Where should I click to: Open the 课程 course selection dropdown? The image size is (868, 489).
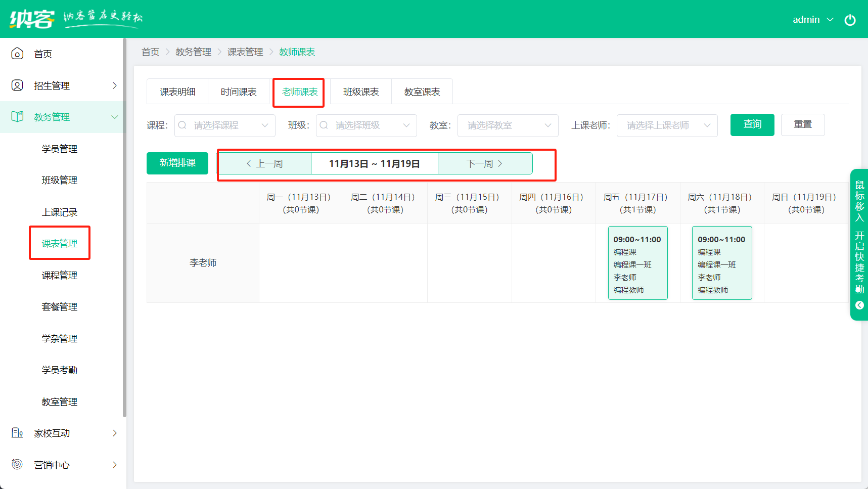(224, 125)
